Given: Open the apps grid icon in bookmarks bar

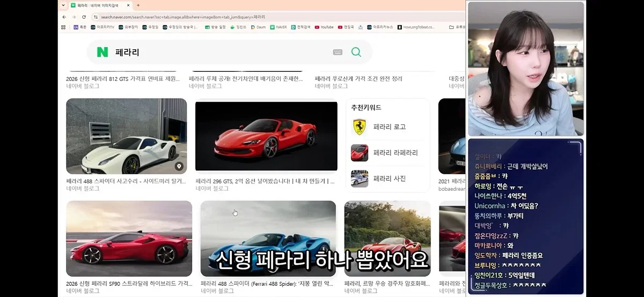Looking at the screenshot, I should coord(63,27).
